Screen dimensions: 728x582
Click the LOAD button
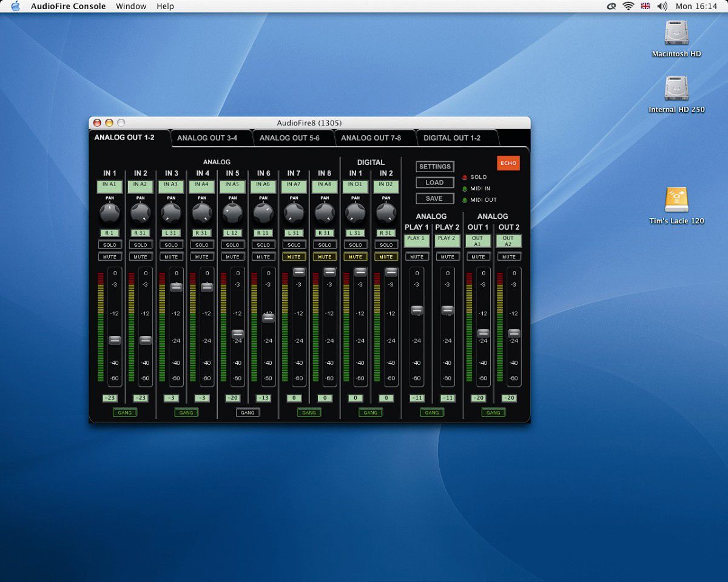[x=435, y=182]
